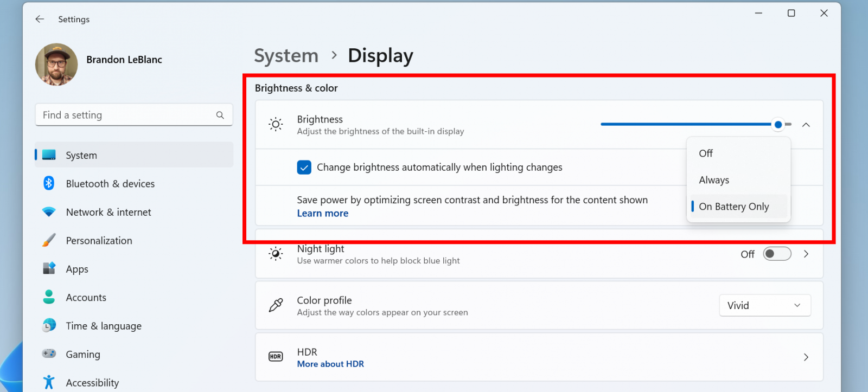Click the back arrow in Settings
This screenshot has width=868, height=392.
(40, 19)
